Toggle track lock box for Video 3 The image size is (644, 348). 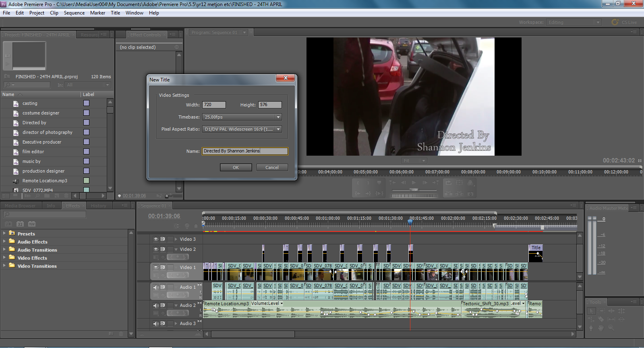click(x=170, y=239)
